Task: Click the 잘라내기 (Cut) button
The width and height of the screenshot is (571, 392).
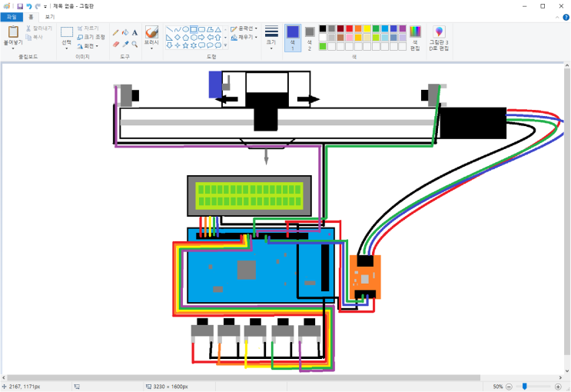Action: click(x=39, y=28)
